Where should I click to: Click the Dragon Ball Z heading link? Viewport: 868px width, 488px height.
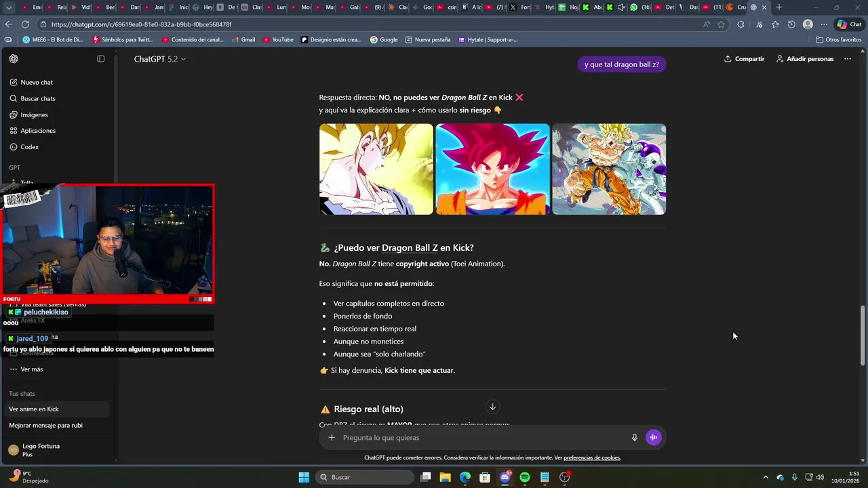point(410,248)
